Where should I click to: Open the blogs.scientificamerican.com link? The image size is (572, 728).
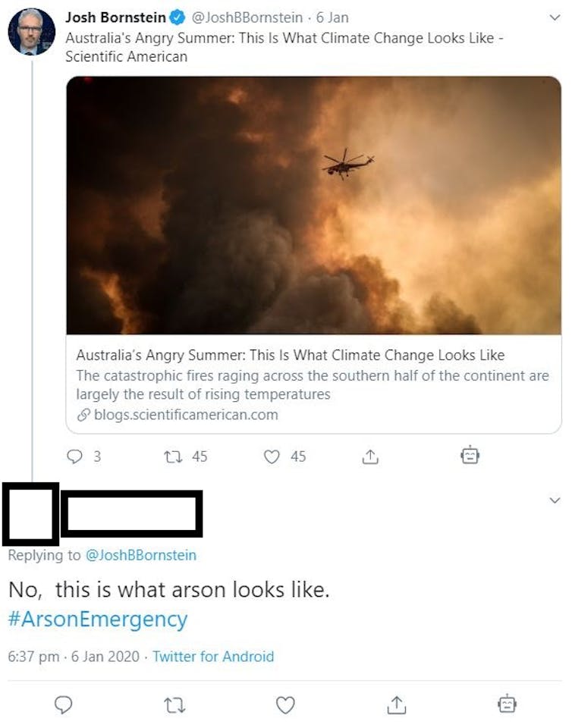pyautogui.click(x=186, y=415)
